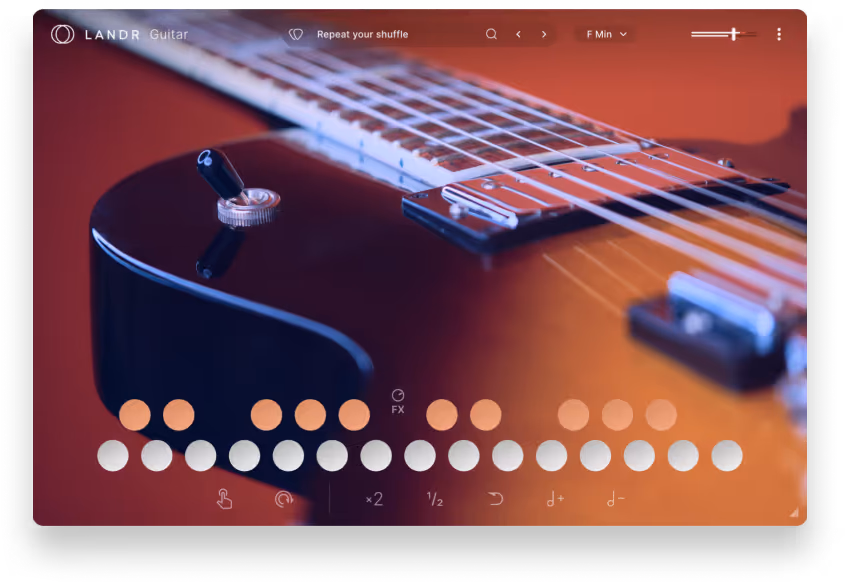The height and width of the screenshot is (582, 845).
Task: Click the LANDR circular logo icon
Action: (63, 34)
